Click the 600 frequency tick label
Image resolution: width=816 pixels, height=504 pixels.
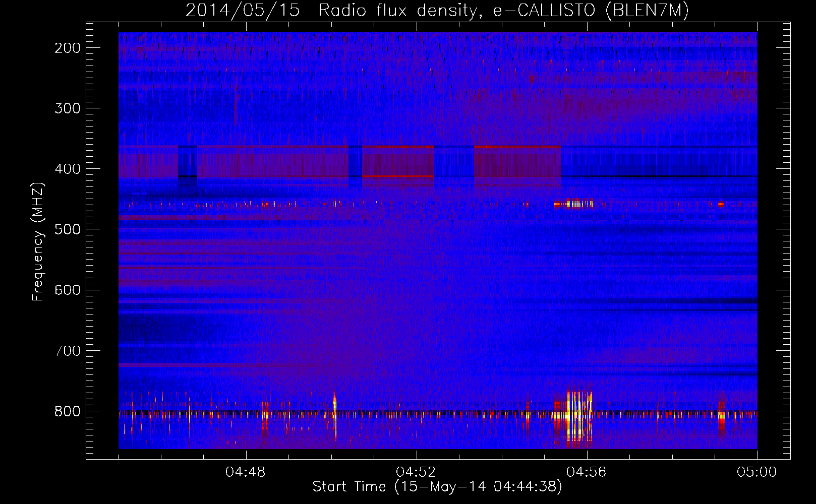pos(68,290)
